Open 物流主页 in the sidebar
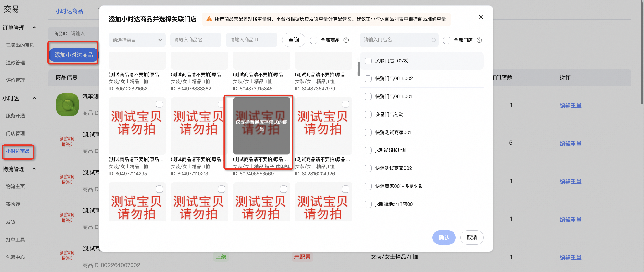 click(15, 186)
